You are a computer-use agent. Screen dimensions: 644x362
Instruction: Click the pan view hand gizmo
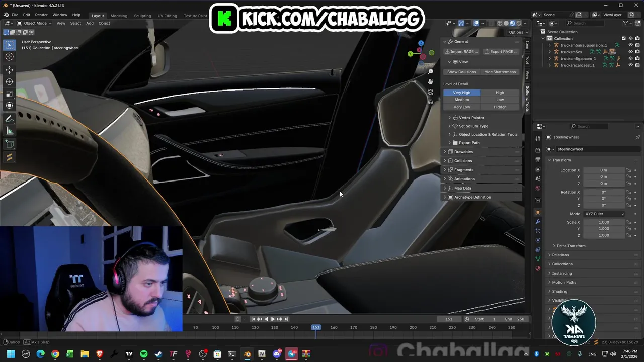(x=430, y=82)
